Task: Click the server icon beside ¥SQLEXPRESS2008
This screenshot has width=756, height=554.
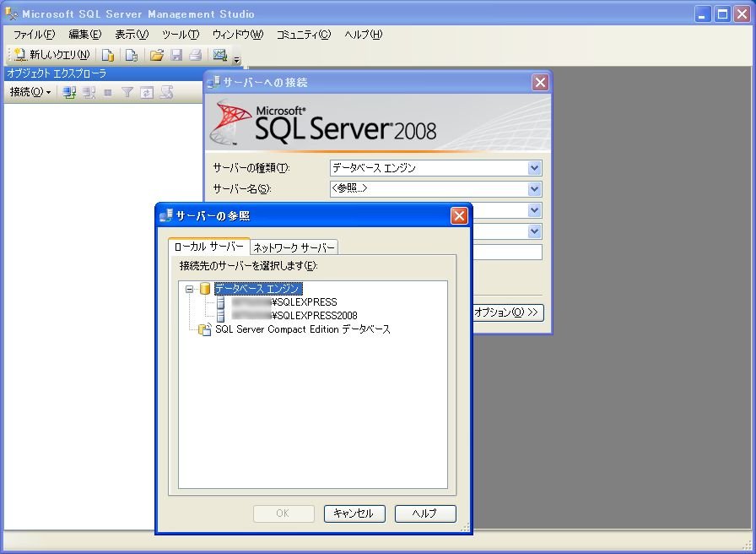Action: point(221,316)
